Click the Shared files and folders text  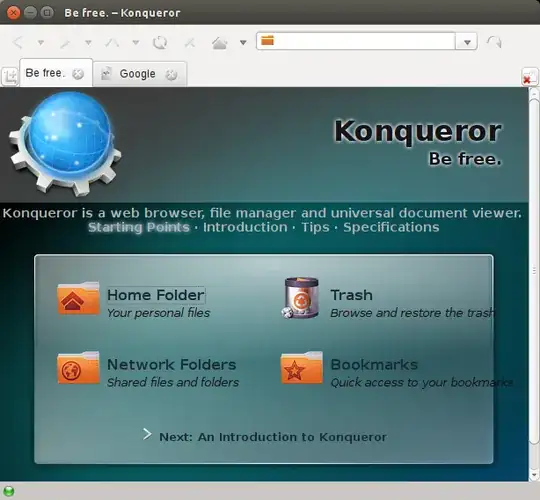tap(173, 382)
